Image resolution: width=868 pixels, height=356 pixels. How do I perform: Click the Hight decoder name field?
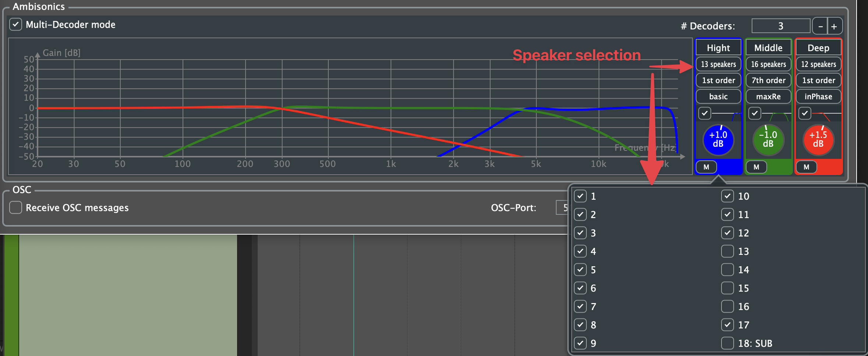tap(718, 48)
